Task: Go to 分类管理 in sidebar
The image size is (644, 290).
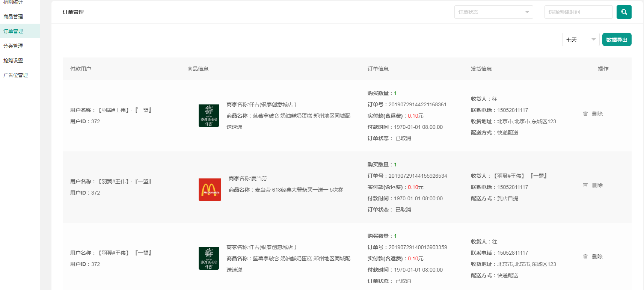Action: pos(13,46)
